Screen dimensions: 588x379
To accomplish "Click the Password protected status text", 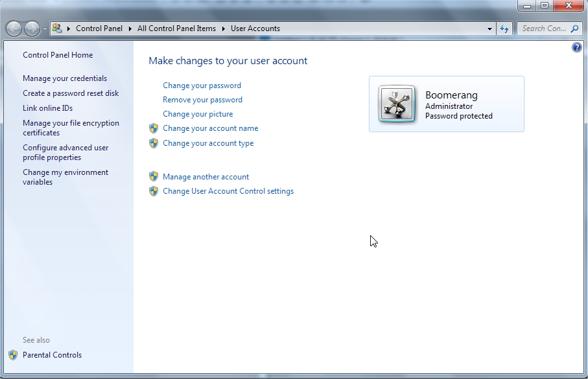I will (x=458, y=116).
